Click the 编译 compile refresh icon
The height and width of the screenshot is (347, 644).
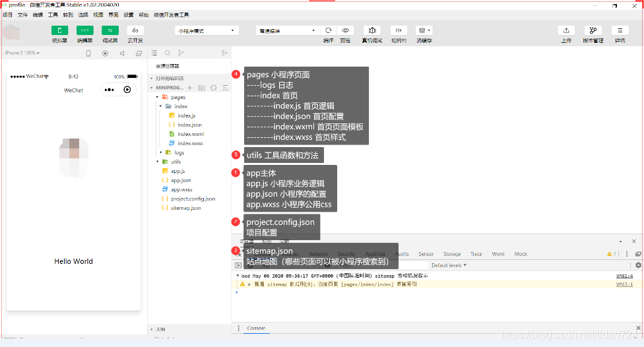tap(328, 30)
